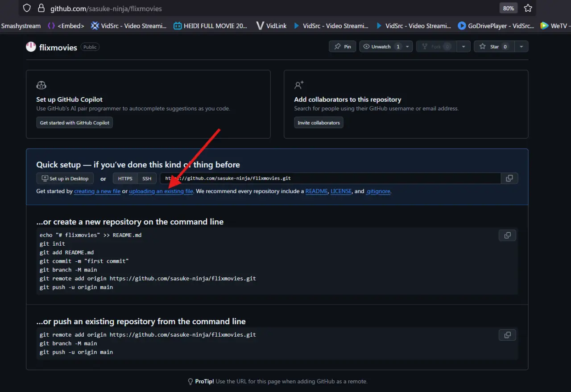Image resolution: width=571 pixels, height=392 pixels.
Task: Select the SSH clone option
Action: pyautogui.click(x=147, y=178)
